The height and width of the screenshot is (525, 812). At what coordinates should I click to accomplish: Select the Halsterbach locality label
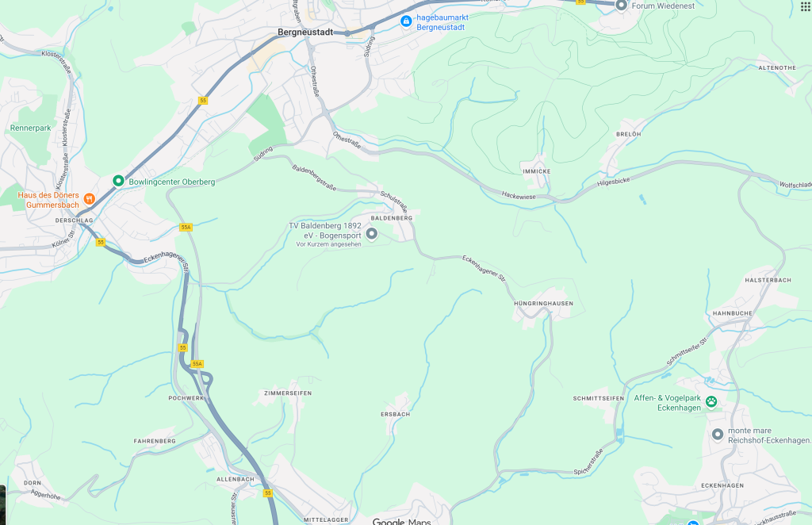[x=768, y=280]
